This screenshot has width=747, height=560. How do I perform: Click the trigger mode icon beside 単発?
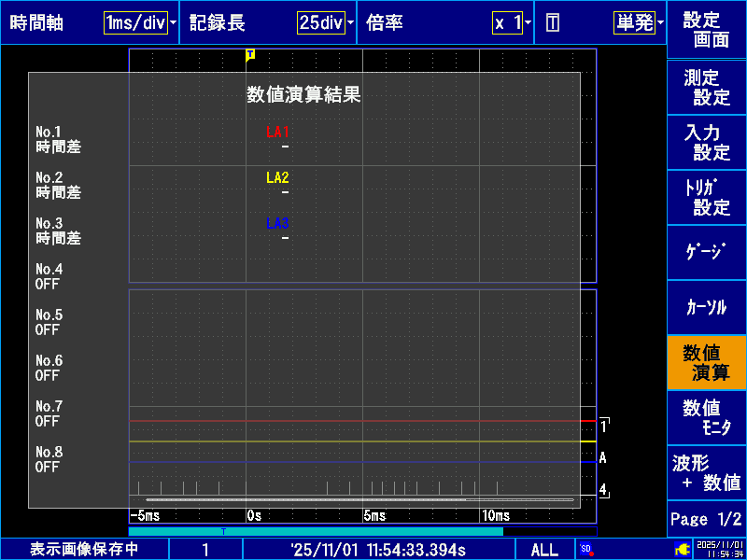(553, 23)
